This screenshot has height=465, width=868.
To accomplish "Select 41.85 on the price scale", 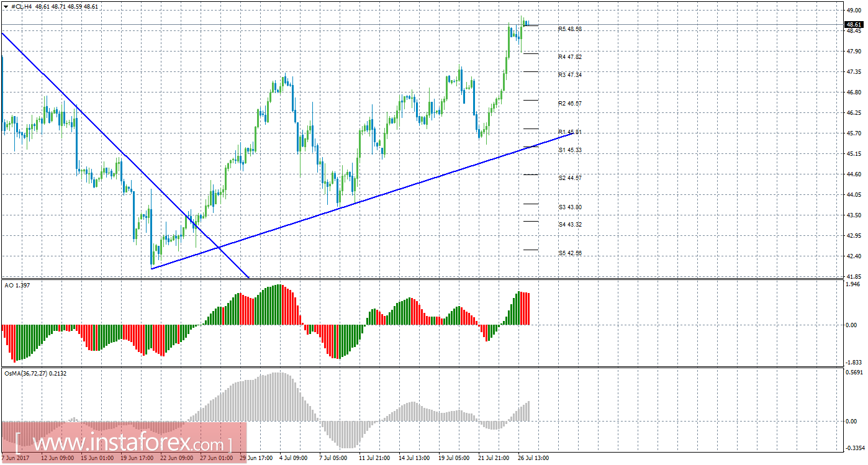I will [854, 277].
